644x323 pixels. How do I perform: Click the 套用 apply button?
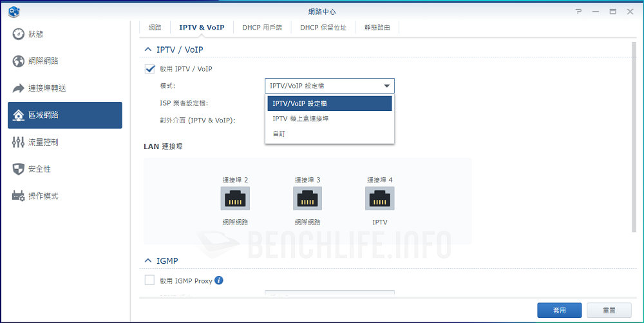point(560,310)
